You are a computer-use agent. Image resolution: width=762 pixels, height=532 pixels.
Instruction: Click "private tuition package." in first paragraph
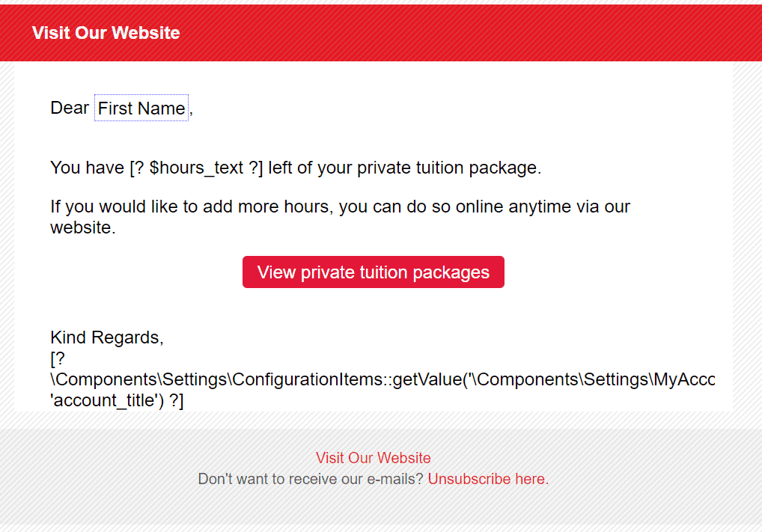click(x=448, y=168)
